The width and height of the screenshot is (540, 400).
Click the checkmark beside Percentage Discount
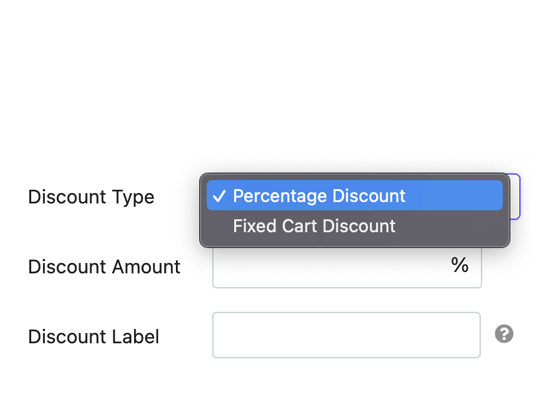tap(219, 196)
